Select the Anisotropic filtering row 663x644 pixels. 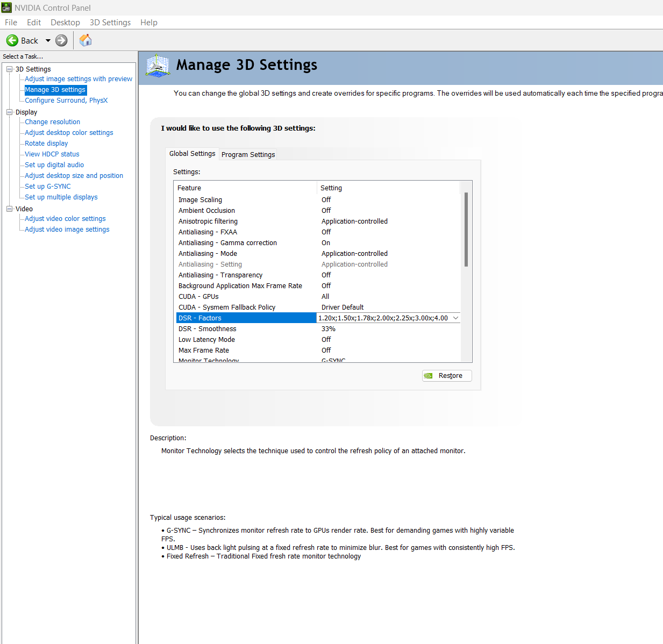tap(318, 221)
